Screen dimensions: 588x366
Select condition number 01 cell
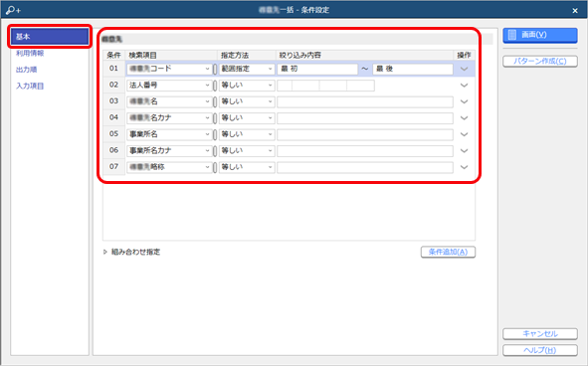pyautogui.click(x=114, y=69)
